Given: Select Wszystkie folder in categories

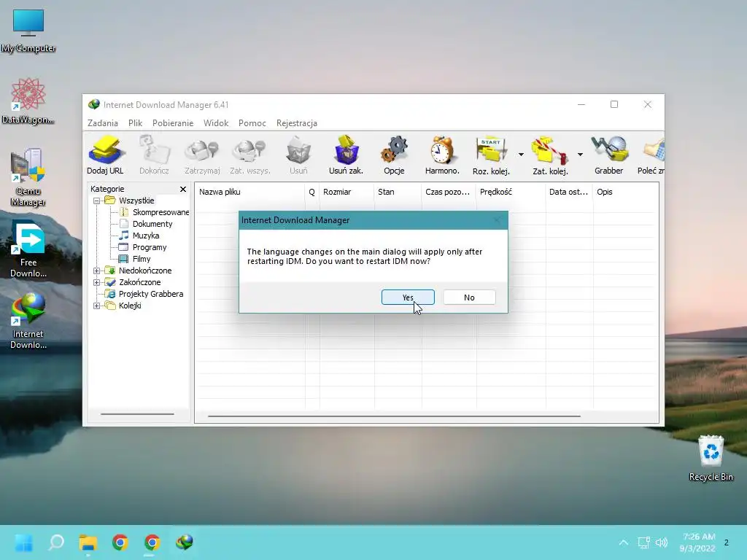Looking at the screenshot, I should tap(130, 201).
